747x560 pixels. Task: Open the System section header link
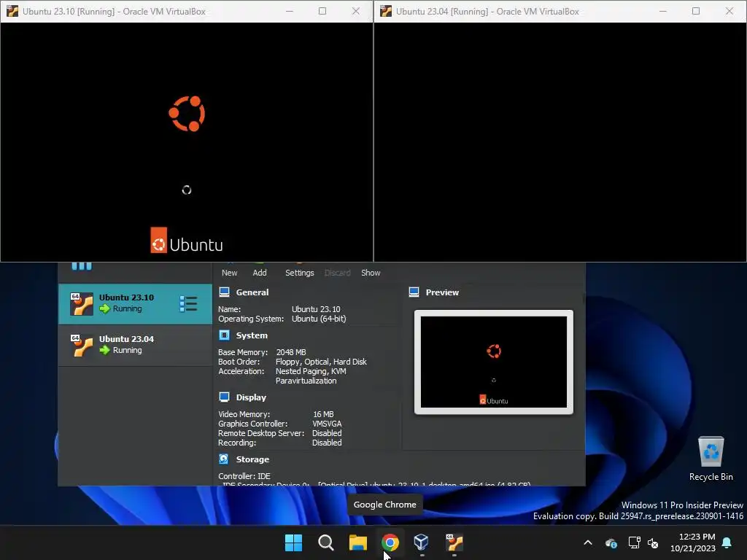(x=252, y=335)
